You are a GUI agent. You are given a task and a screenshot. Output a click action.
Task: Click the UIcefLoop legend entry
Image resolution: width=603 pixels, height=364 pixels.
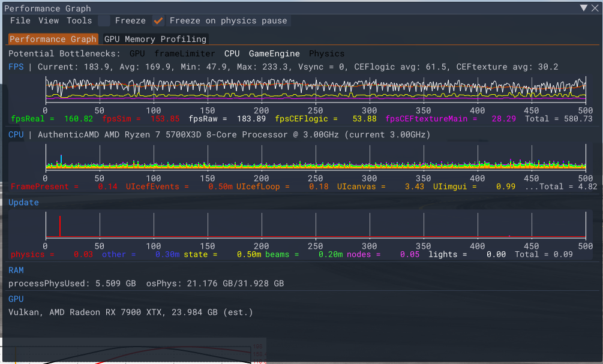coord(282,187)
